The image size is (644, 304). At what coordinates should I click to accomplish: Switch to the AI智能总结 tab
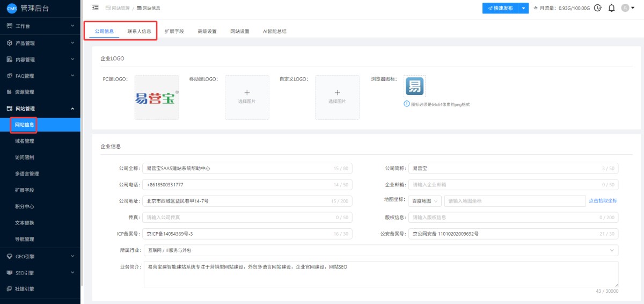point(275,31)
